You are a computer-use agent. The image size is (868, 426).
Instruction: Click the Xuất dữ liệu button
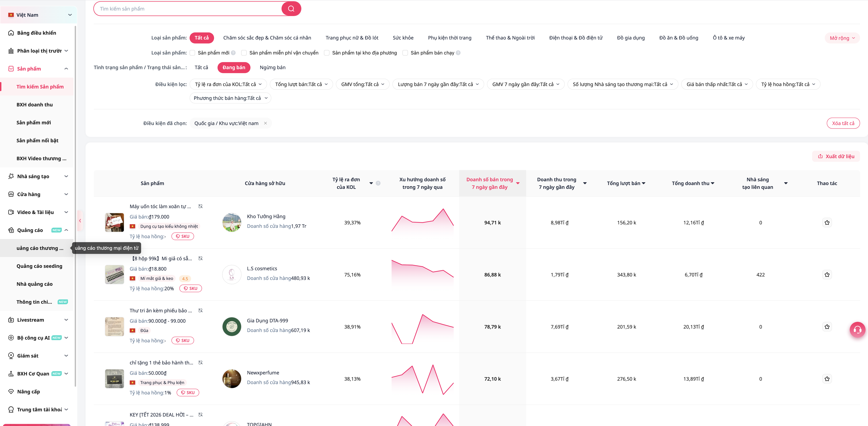coord(836,156)
